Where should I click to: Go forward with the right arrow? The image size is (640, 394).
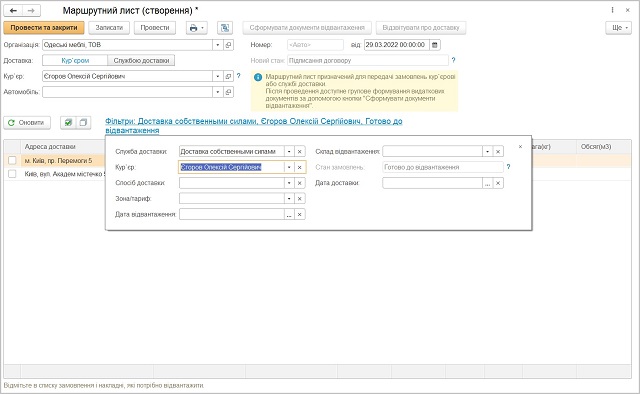[x=31, y=11]
